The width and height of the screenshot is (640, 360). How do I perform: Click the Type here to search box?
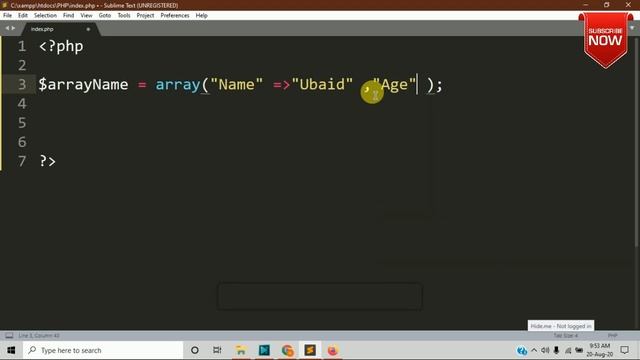click(103, 350)
